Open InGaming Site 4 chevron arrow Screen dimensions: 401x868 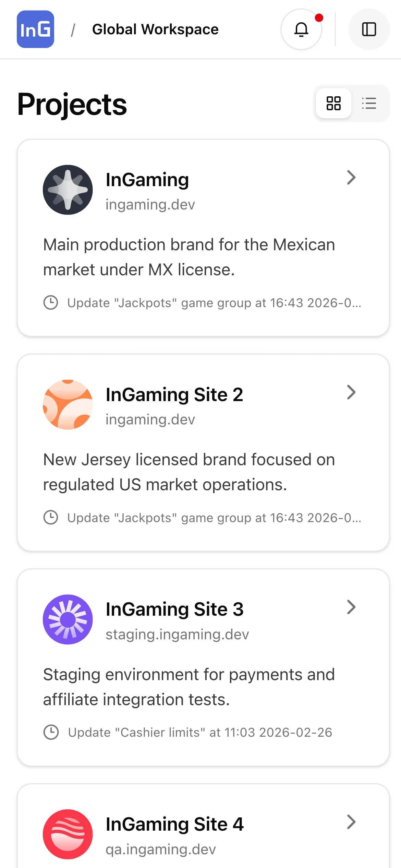point(351,822)
